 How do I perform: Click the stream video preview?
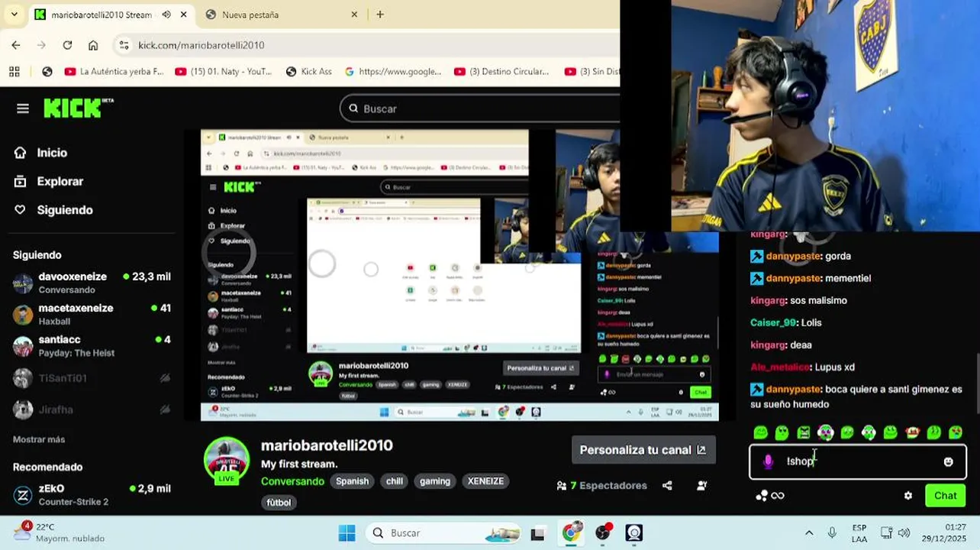[459, 275]
